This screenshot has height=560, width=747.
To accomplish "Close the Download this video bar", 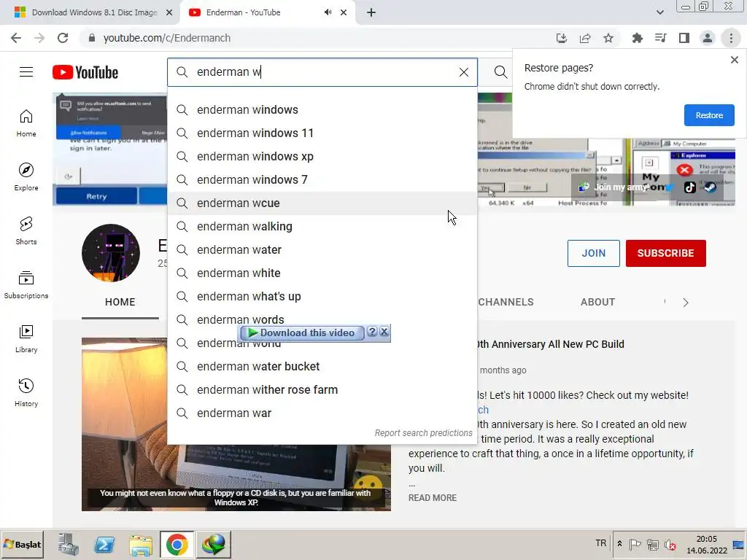I will tap(384, 332).
